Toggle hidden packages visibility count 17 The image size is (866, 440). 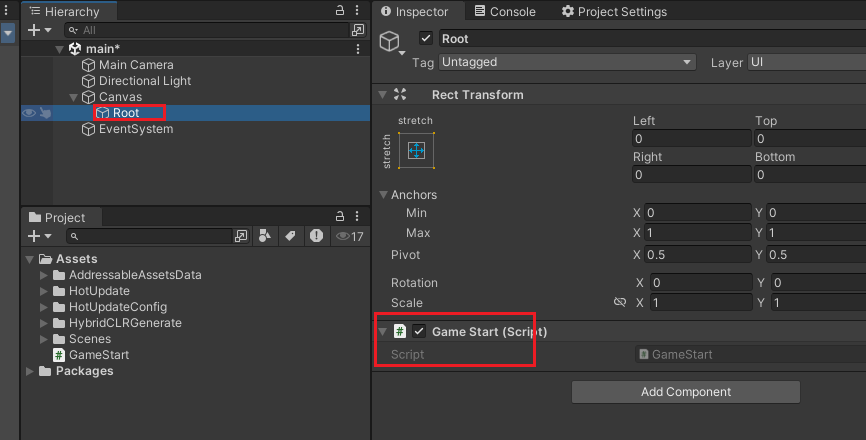click(x=350, y=236)
